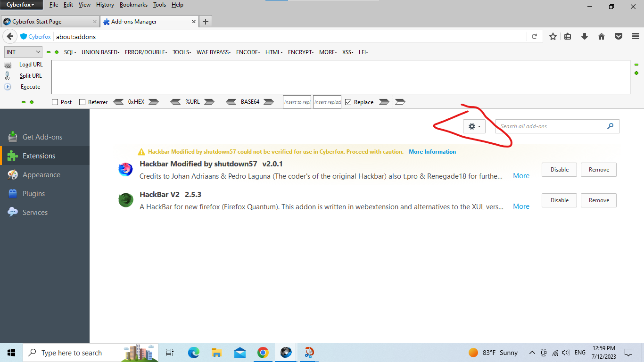Reload the about:addons page

coord(534,36)
